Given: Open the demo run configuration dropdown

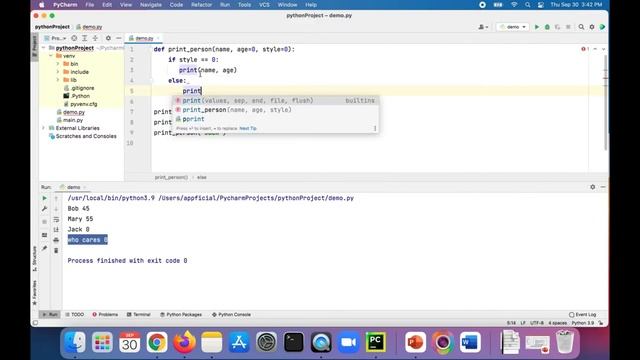Looking at the screenshot, I should click(x=513, y=27).
